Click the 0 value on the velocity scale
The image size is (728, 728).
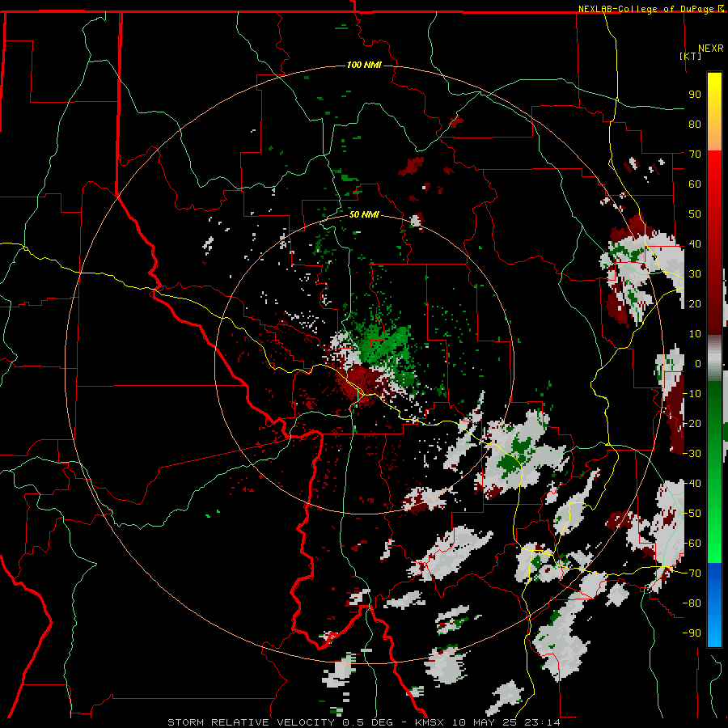pos(697,363)
